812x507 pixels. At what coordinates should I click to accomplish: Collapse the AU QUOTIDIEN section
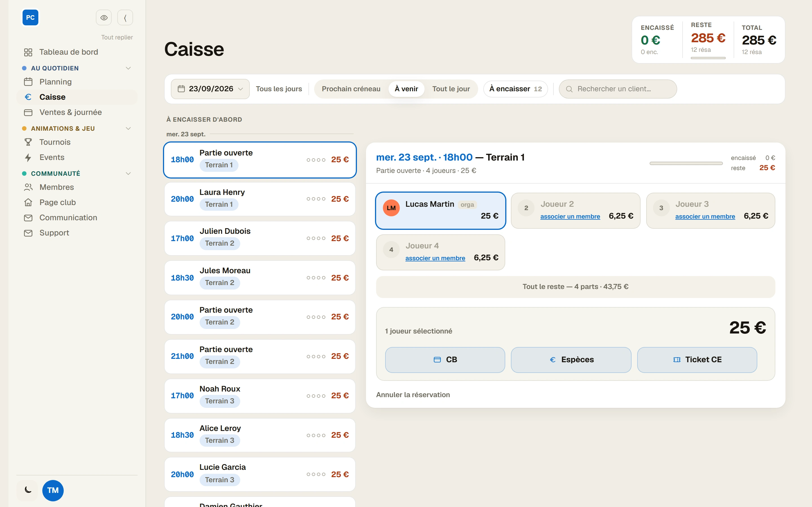pyautogui.click(x=128, y=68)
